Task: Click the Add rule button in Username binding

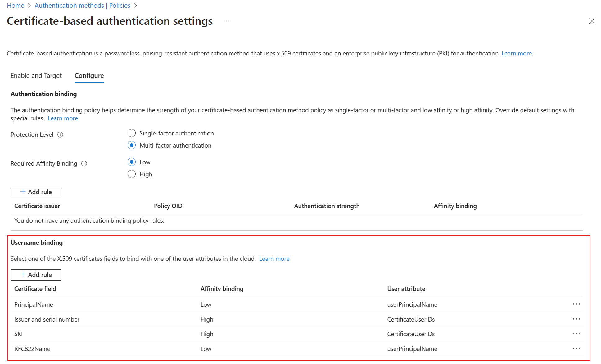Action: pos(36,274)
